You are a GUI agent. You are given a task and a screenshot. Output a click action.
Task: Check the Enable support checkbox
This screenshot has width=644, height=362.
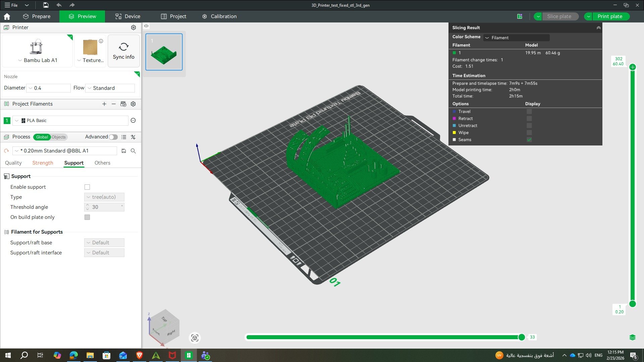(87, 187)
